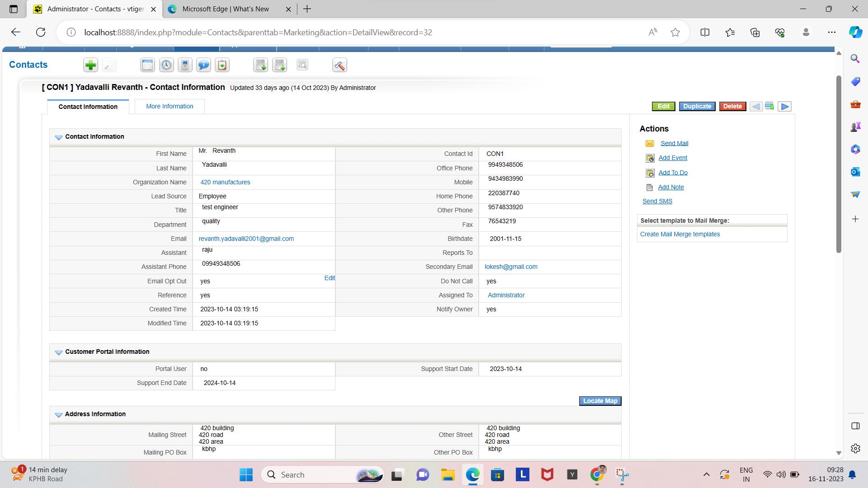Viewport: 868px width, 488px height.
Task: Switch to the More Information tab
Action: pyautogui.click(x=169, y=106)
